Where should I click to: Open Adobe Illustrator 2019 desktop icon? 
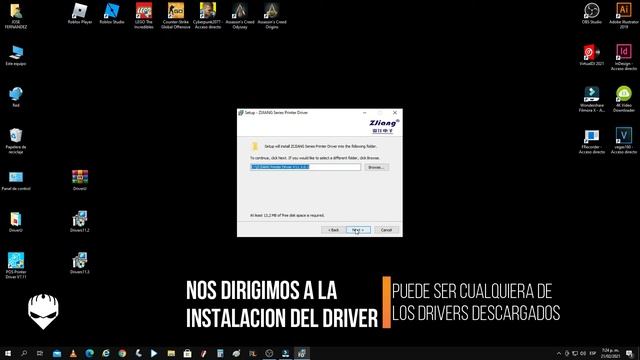tap(624, 16)
